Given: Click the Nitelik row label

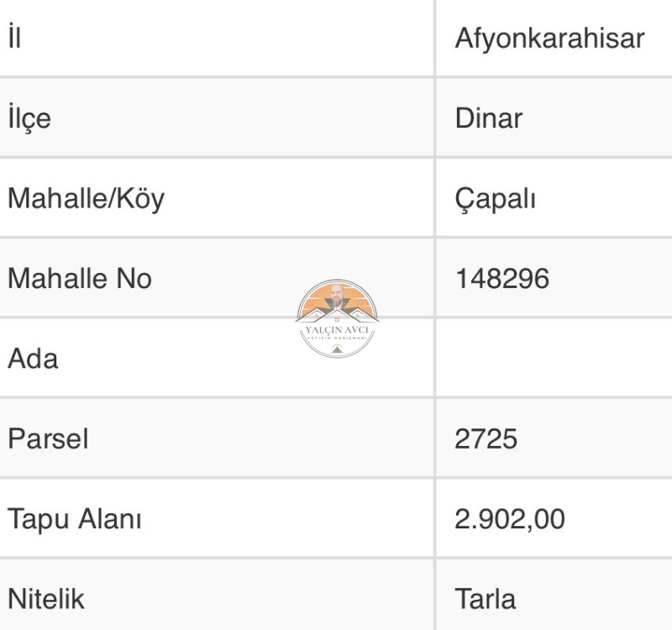Looking at the screenshot, I should [46, 599].
